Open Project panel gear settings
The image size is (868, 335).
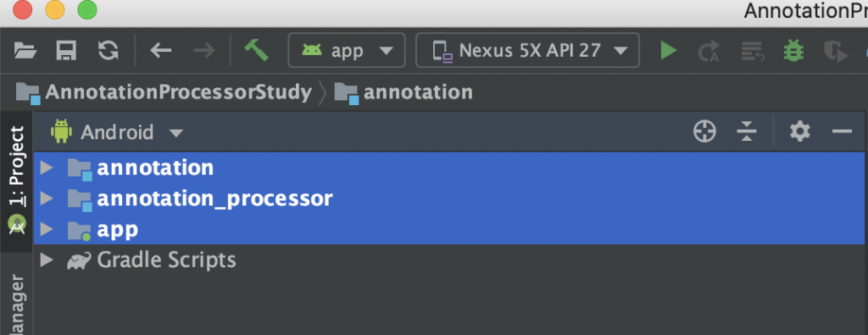pos(800,131)
